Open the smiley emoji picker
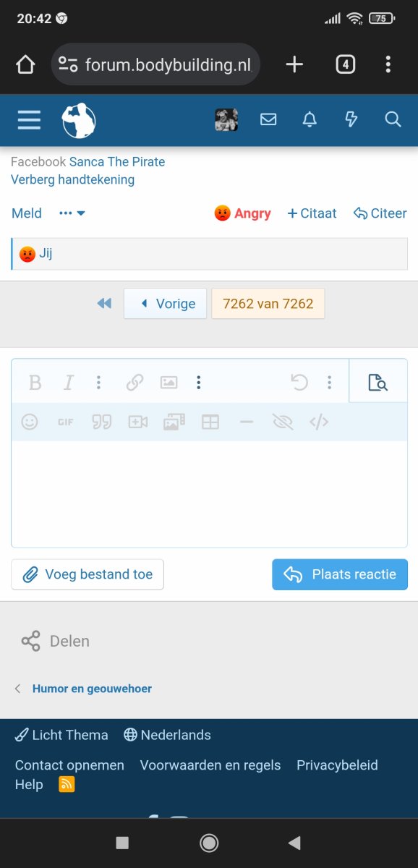The image size is (418, 868). (x=30, y=422)
